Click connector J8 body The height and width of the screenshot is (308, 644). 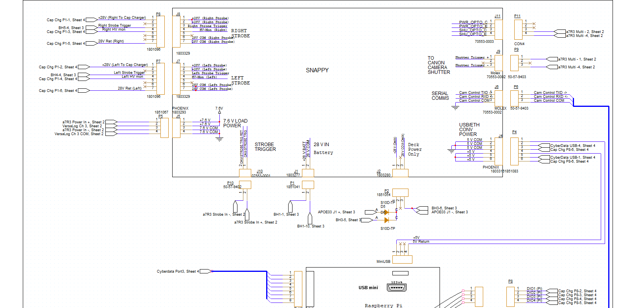point(176,32)
